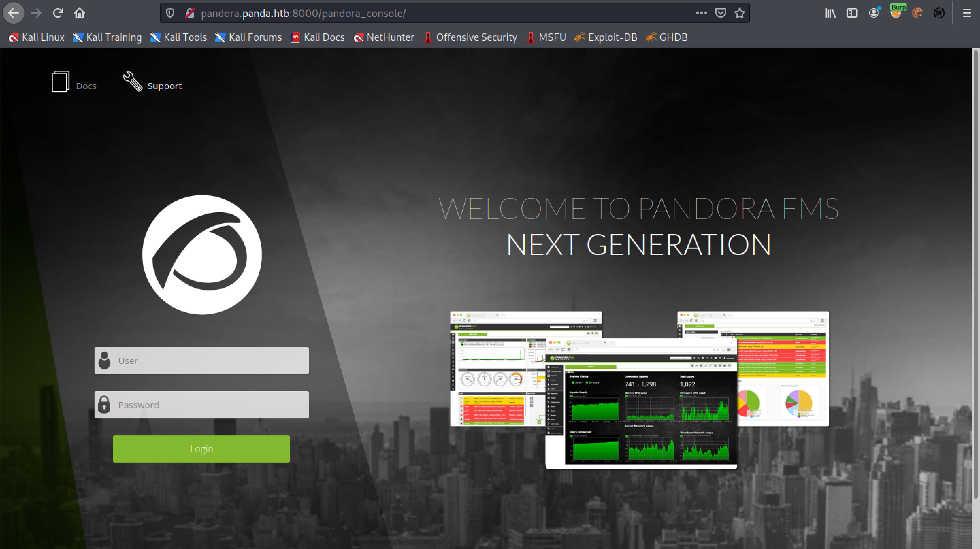Image resolution: width=980 pixels, height=549 pixels.
Task: Click the WELCOME TO PANDORA FMS heading
Action: 638,209
